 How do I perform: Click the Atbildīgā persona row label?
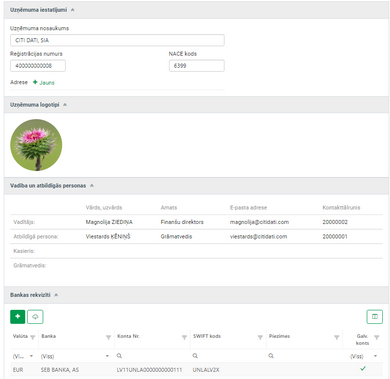point(36,237)
